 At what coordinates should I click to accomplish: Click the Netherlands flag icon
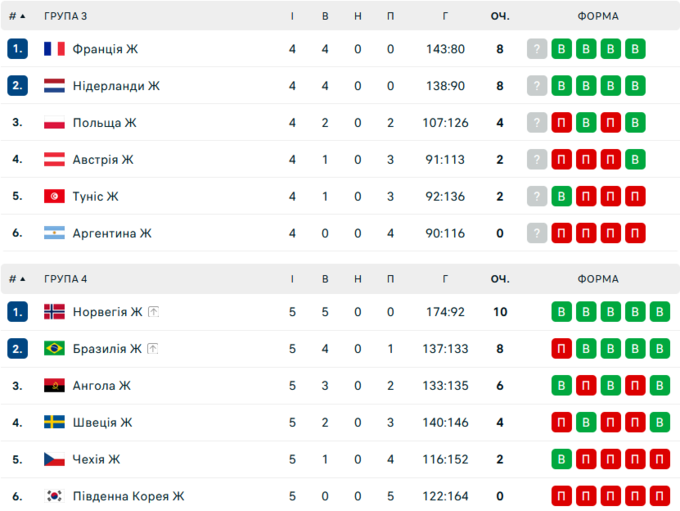pyautogui.click(x=54, y=86)
